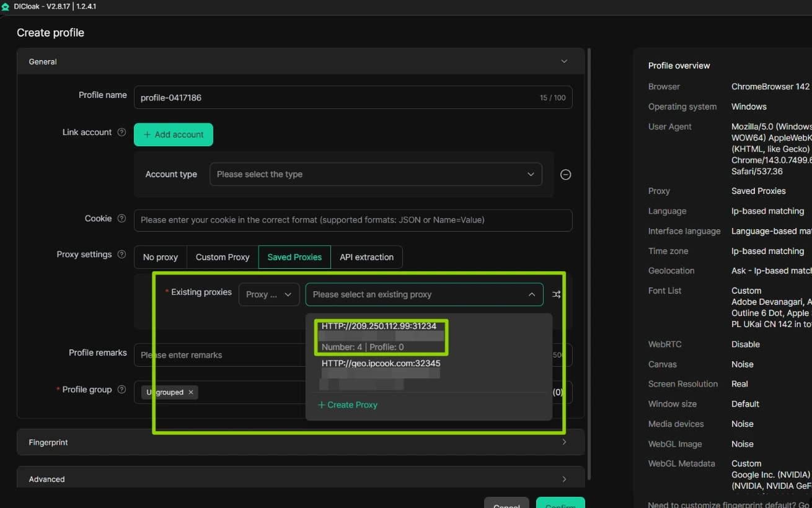Switch to the Saved Proxies tab
Viewport: 812px width, 508px height.
click(294, 256)
